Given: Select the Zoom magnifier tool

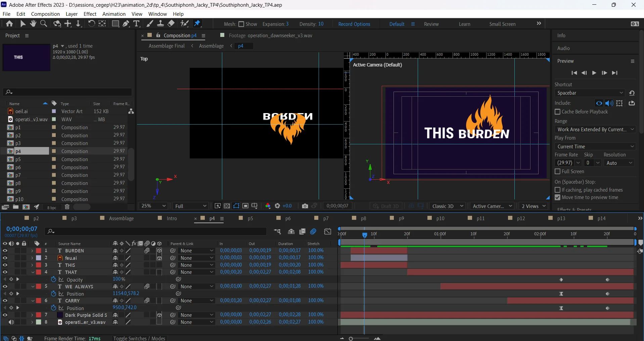Looking at the screenshot, I should click(x=44, y=23).
